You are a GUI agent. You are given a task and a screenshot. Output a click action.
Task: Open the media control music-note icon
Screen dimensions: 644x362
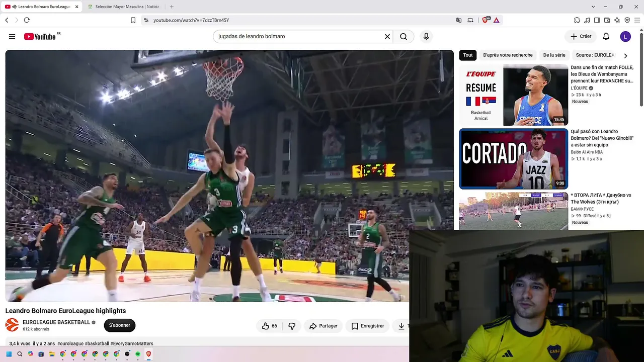point(587,20)
